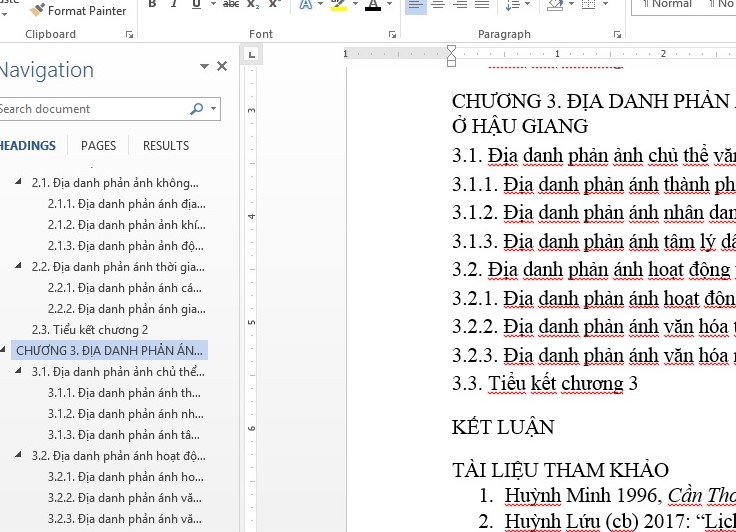The width and height of the screenshot is (736, 532).
Task: Open the font color dropdown arrow
Action: pyautogui.click(x=390, y=4)
